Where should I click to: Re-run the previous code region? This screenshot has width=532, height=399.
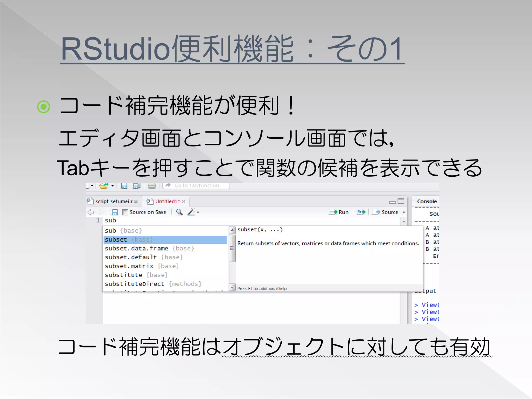[x=361, y=212]
